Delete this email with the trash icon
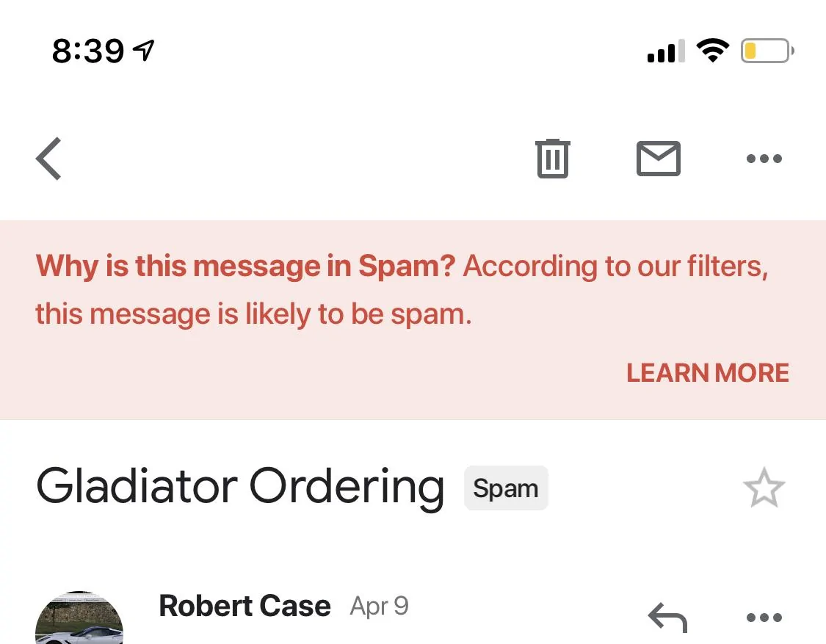 pos(553,158)
